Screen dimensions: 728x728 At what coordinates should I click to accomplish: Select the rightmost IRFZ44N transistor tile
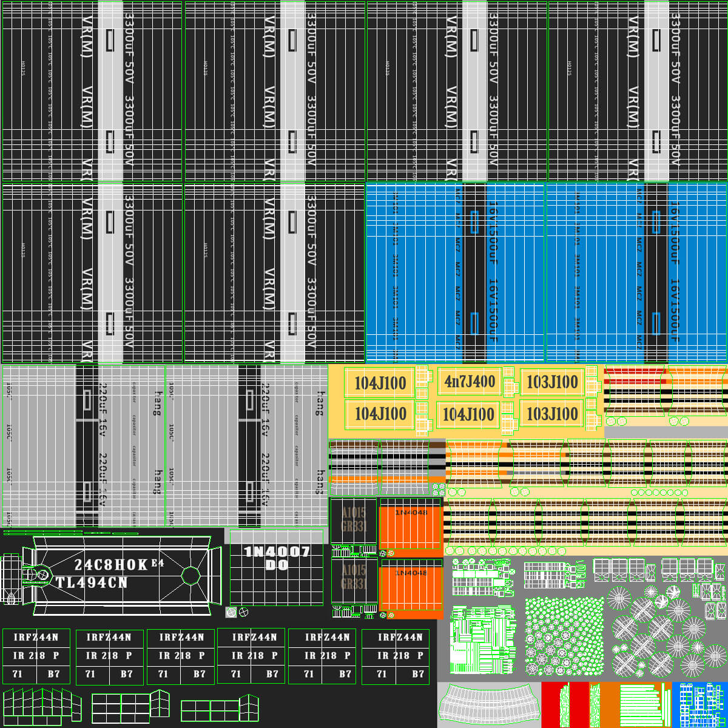[396, 656]
